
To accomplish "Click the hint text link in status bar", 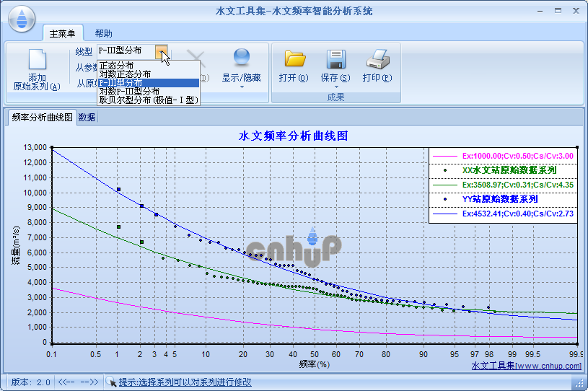I will (185, 382).
